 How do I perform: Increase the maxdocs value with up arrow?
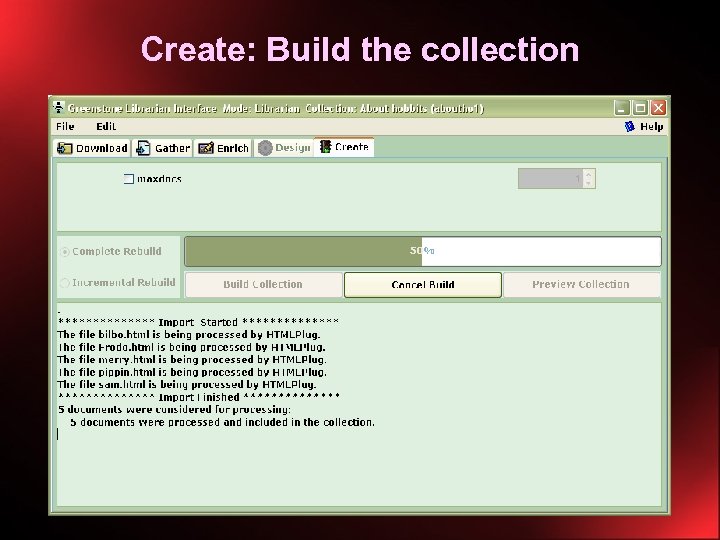pyautogui.click(x=589, y=174)
